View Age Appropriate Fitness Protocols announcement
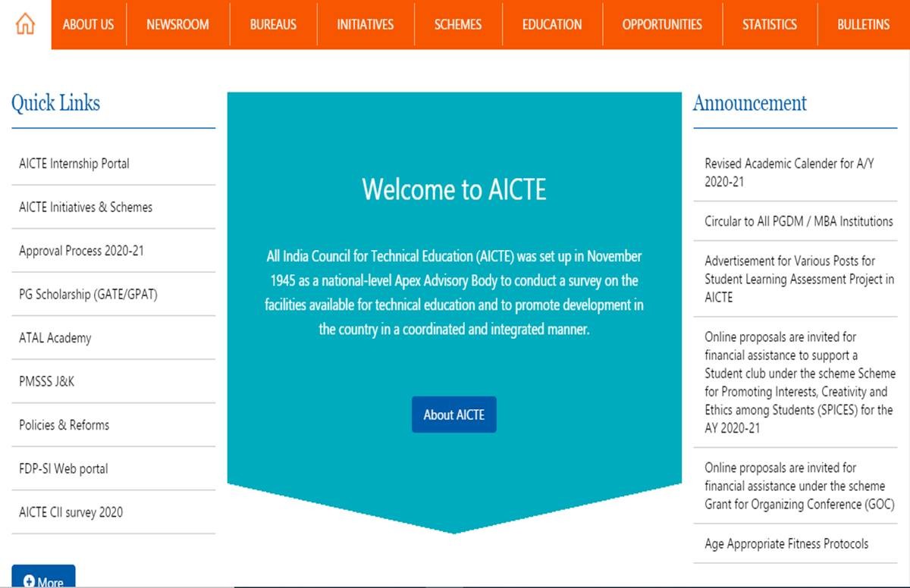The image size is (910, 588). [786, 544]
